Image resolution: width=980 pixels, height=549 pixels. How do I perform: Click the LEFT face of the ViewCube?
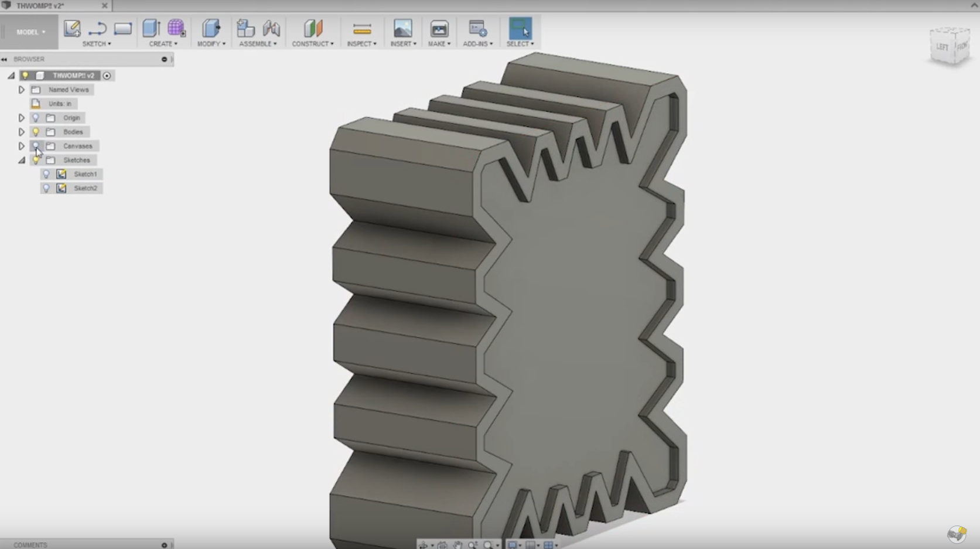click(942, 47)
